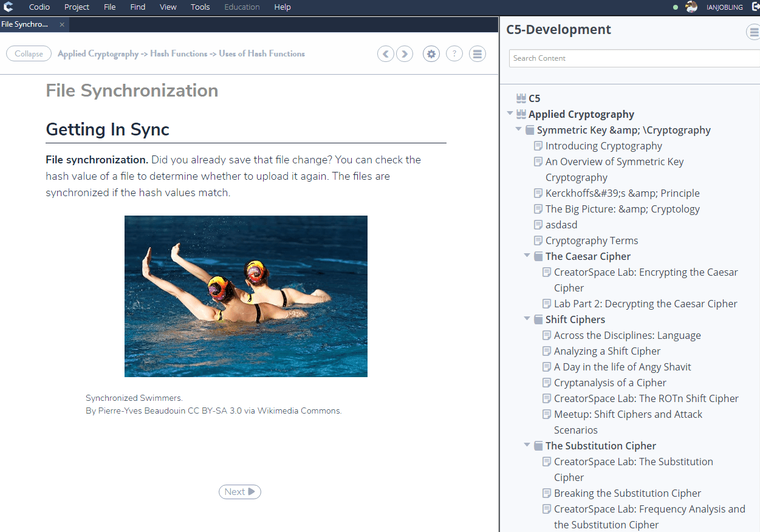Open the lesson hamburger menu icon

[477, 53]
